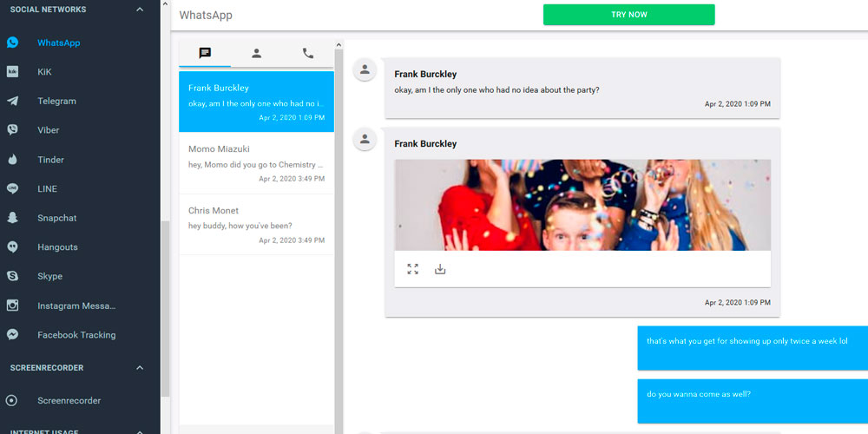This screenshot has height=434, width=868.
Task: Click the Hangouts quote icon
Action: tap(12, 247)
